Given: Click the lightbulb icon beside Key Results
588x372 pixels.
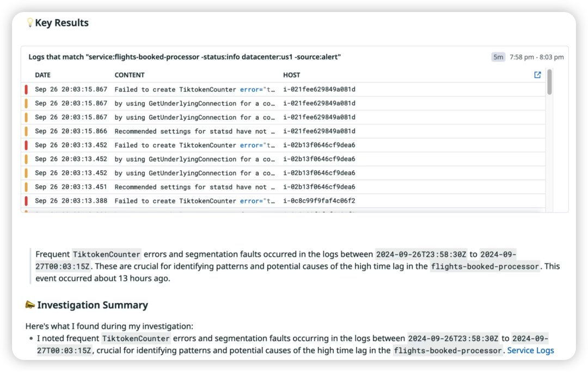Looking at the screenshot, I should pyautogui.click(x=30, y=23).
